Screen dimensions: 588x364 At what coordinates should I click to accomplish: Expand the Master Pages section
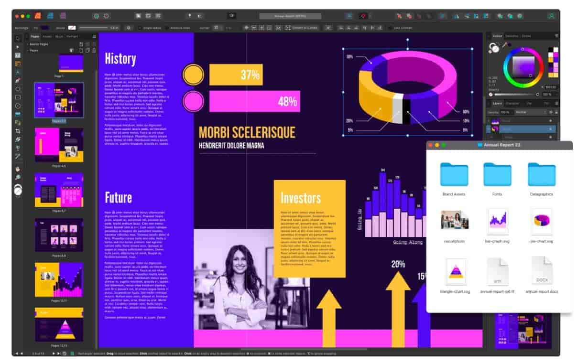tap(27, 44)
